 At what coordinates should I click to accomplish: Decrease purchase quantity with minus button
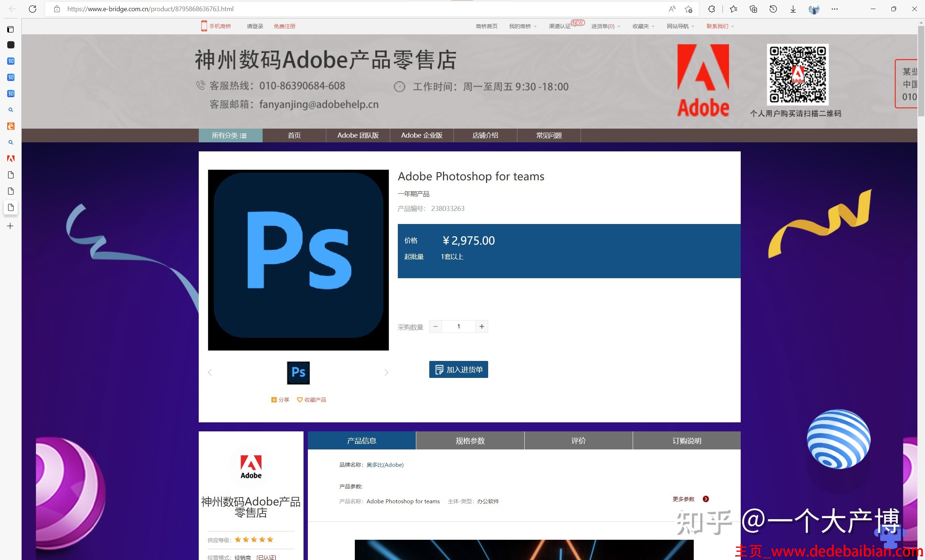[x=435, y=327]
